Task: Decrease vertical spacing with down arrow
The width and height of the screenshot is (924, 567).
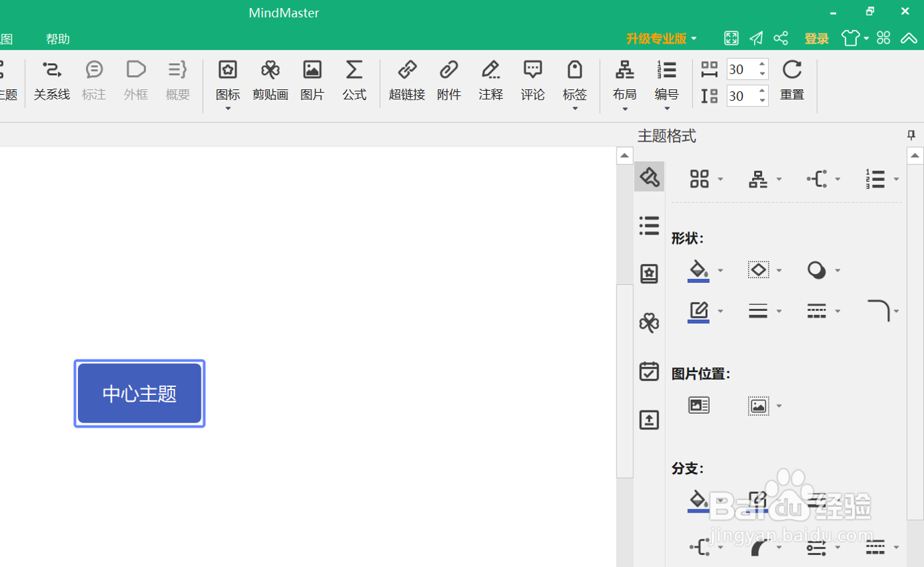Action: coord(762,100)
